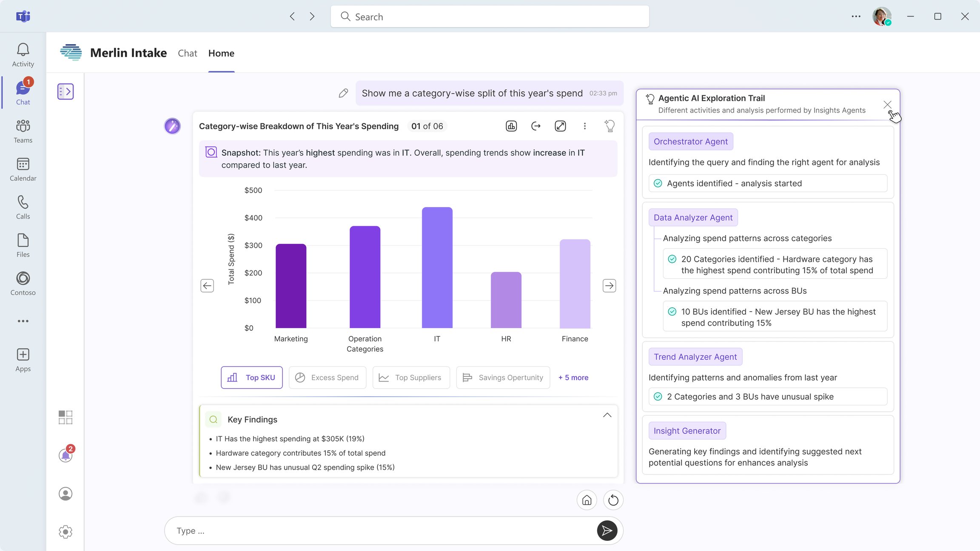
Task: Click the refresh conversation button
Action: click(613, 500)
